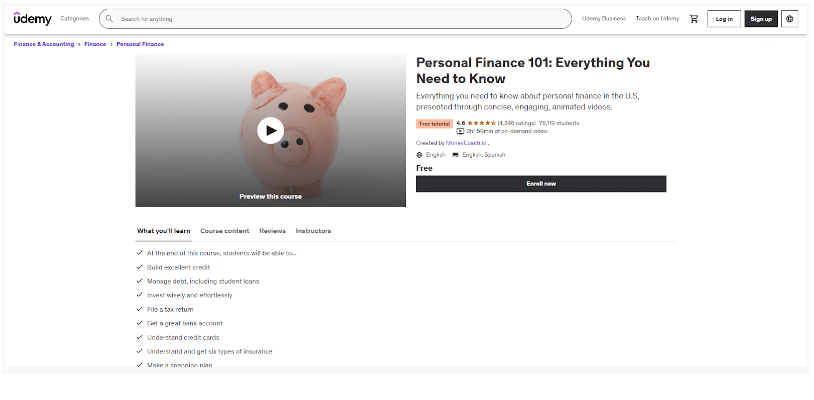Click 'Invest wisely and effortlessly' item
Viewport: 814px width, 400px height.
(189, 295)
